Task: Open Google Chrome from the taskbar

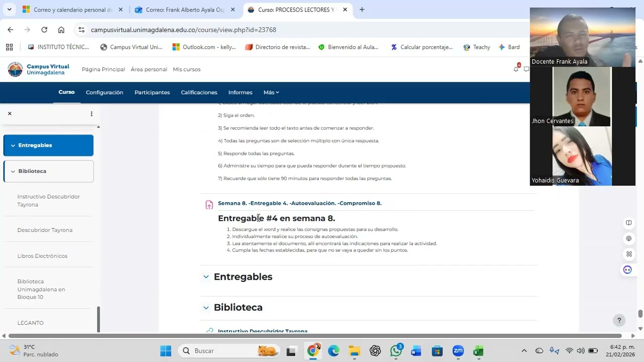Action: point(313,351)
